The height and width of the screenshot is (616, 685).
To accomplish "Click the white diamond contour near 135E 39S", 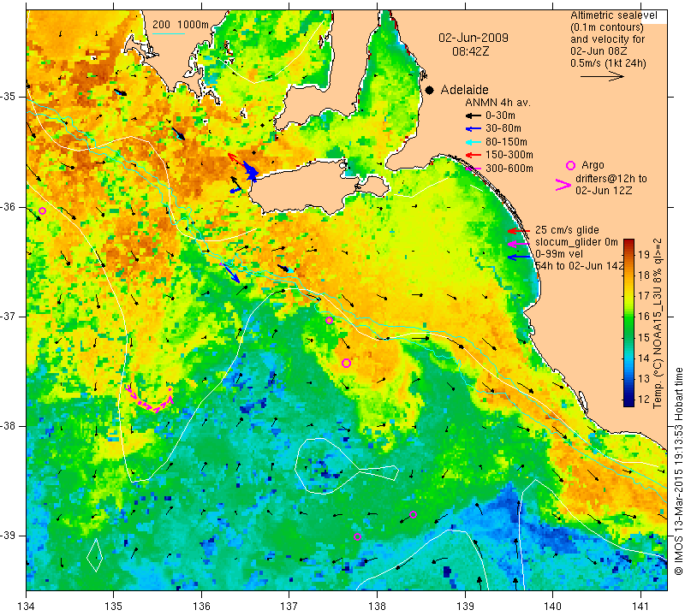I will (x=95, y=556).
